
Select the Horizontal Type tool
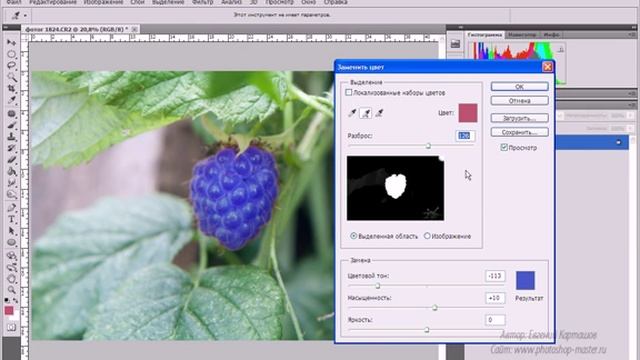coord(11,220)
